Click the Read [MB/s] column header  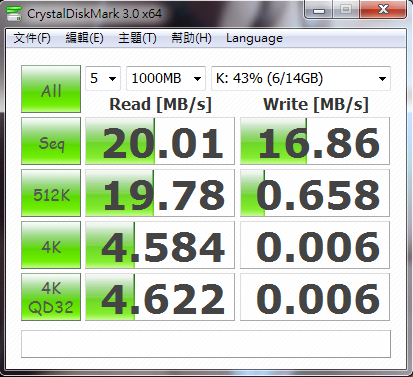point(160,105)
